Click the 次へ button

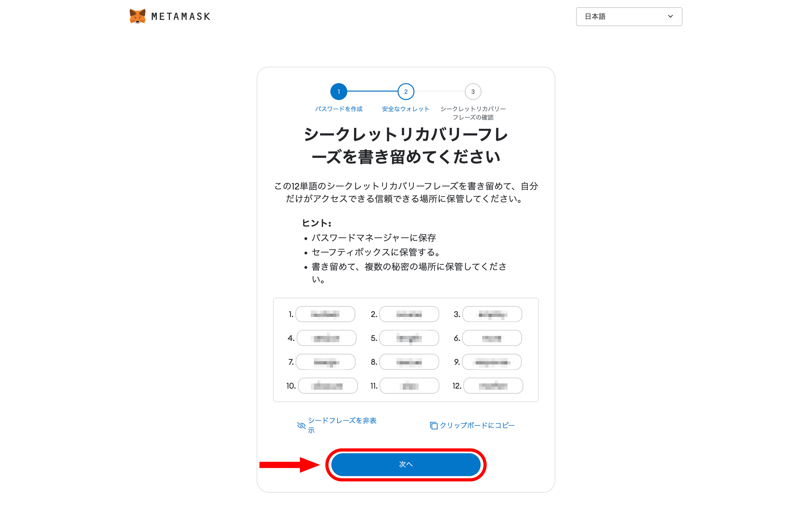click(406, 464)
